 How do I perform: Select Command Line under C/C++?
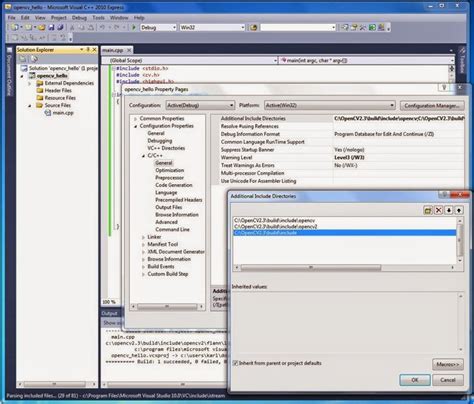point(172,230)
